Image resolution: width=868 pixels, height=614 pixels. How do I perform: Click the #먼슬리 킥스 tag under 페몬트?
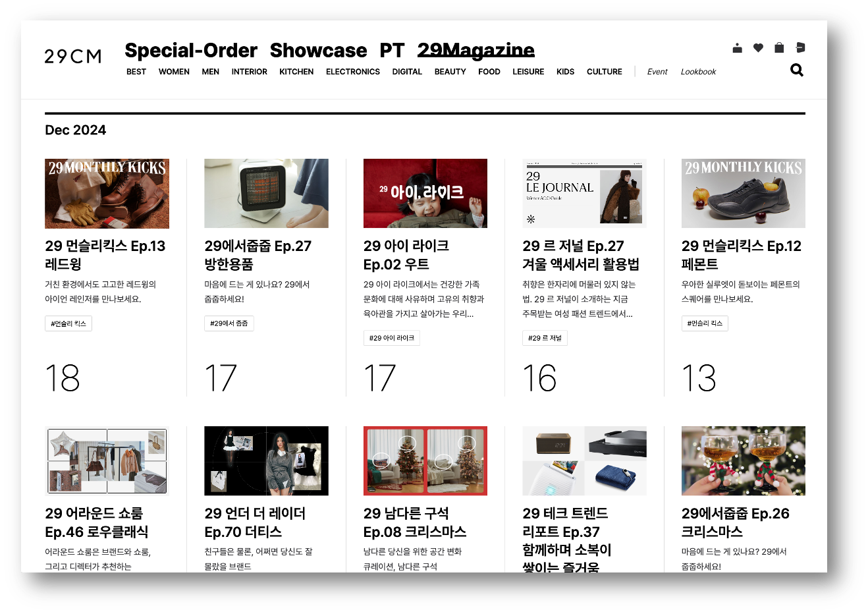click(x=705, y=323)
